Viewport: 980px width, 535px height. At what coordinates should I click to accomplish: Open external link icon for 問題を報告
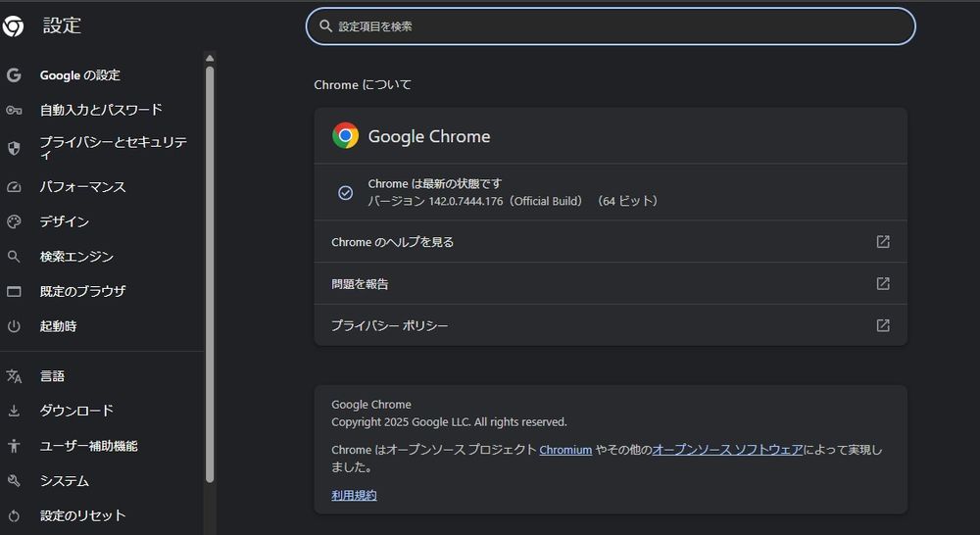883,284
